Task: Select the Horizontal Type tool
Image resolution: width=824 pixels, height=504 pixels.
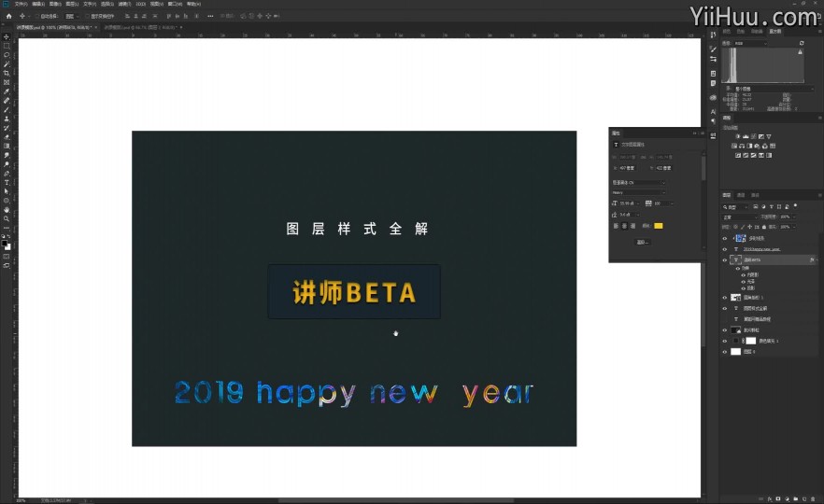Action: tap(7, 182)
